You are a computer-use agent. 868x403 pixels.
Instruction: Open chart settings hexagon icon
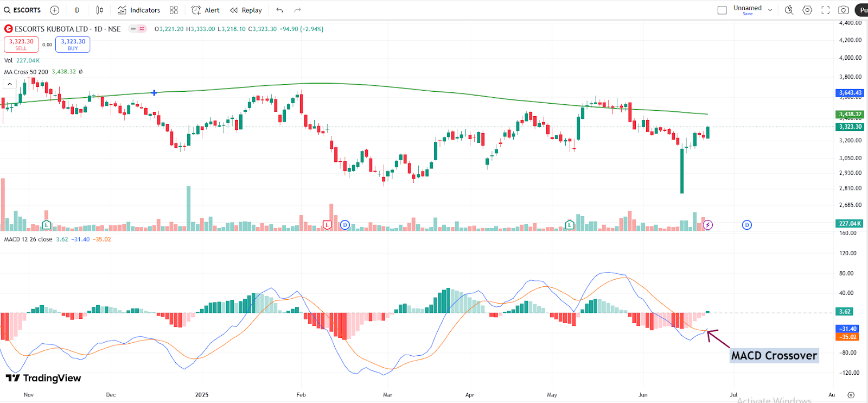(x=807, y=10)
